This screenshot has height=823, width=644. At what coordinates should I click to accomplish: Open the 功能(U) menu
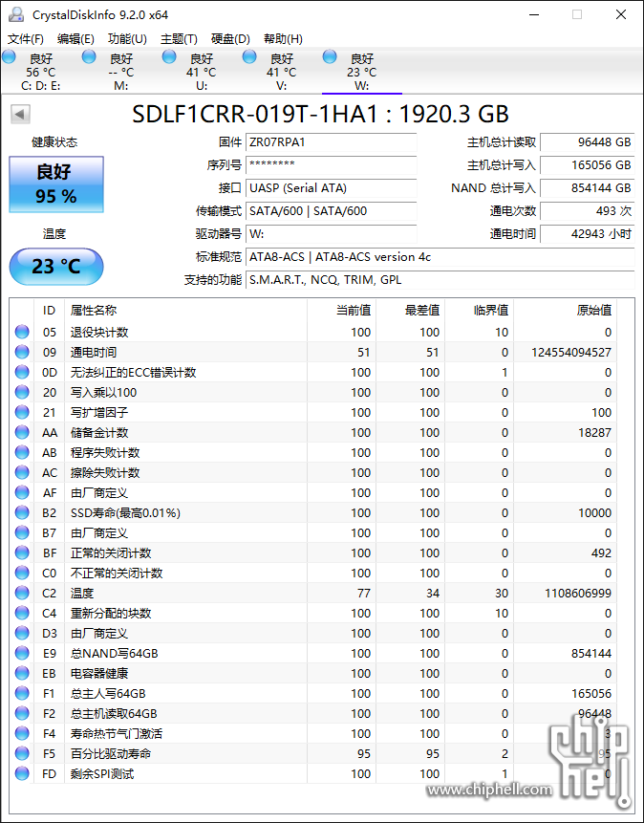[x=127, y=39]
